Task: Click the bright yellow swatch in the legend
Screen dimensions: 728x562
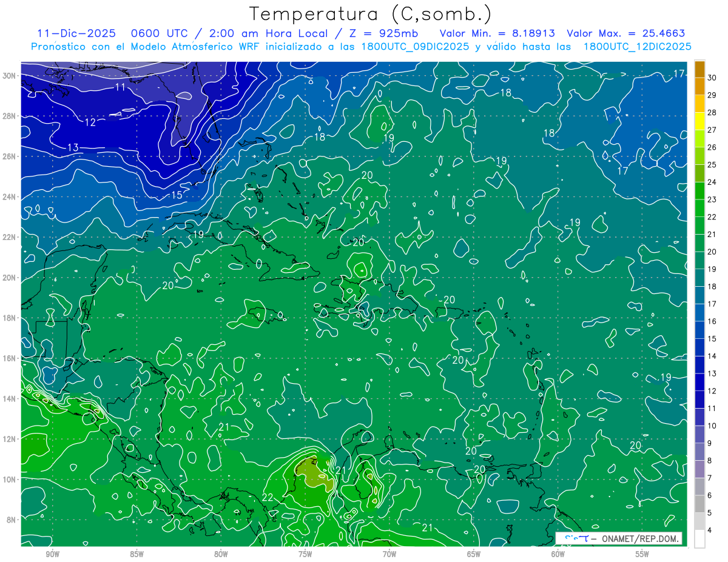Action: pos(699,121)
